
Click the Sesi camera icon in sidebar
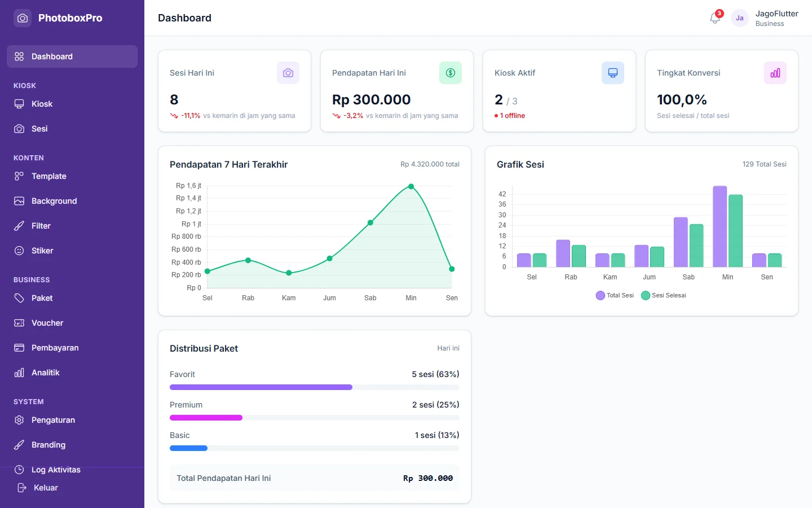pos(19,129)
